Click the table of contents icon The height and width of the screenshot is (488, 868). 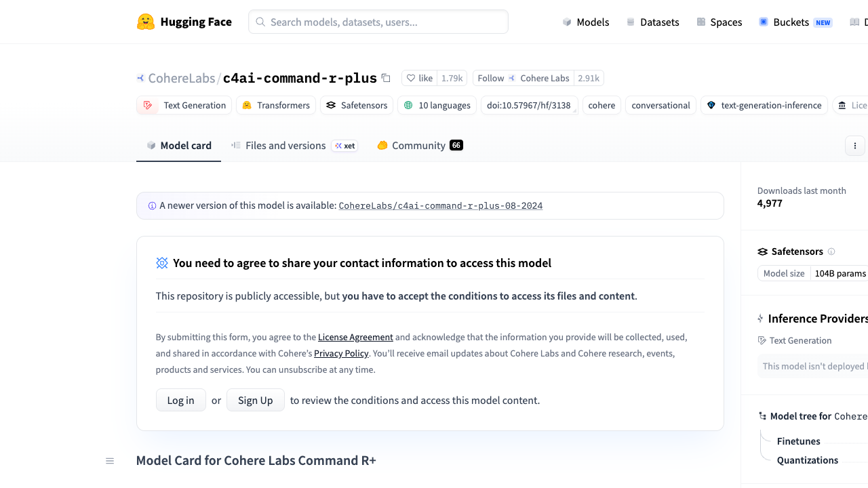(110, 461)
